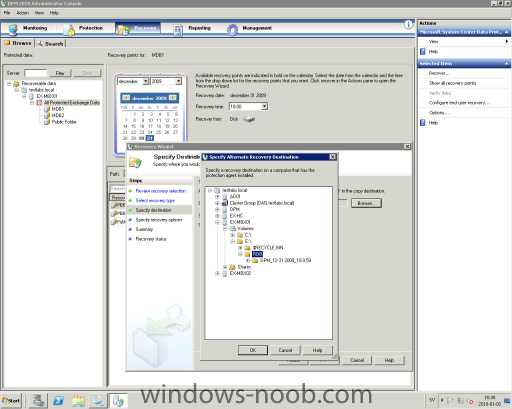Image resolution: width=512 pixels, height=409 pixels.
Task: Open the View menu
Action: pos(39,13)
